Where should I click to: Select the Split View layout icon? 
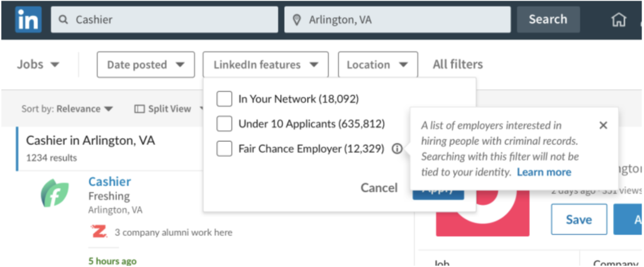(140, 109)
